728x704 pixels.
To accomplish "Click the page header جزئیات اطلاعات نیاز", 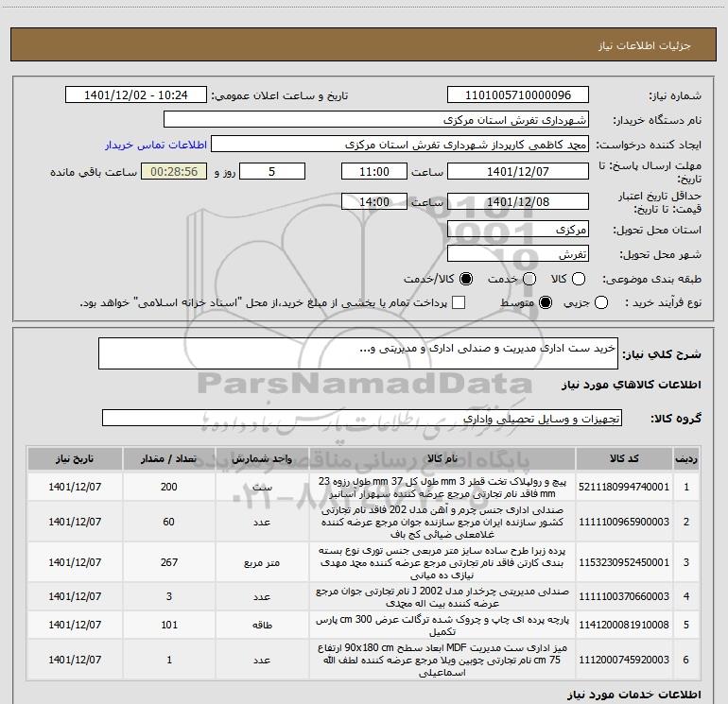I will [645, 45].
